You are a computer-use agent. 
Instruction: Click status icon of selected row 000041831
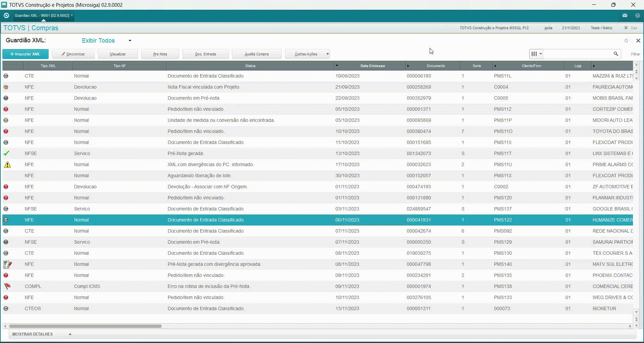click(6, 220)
